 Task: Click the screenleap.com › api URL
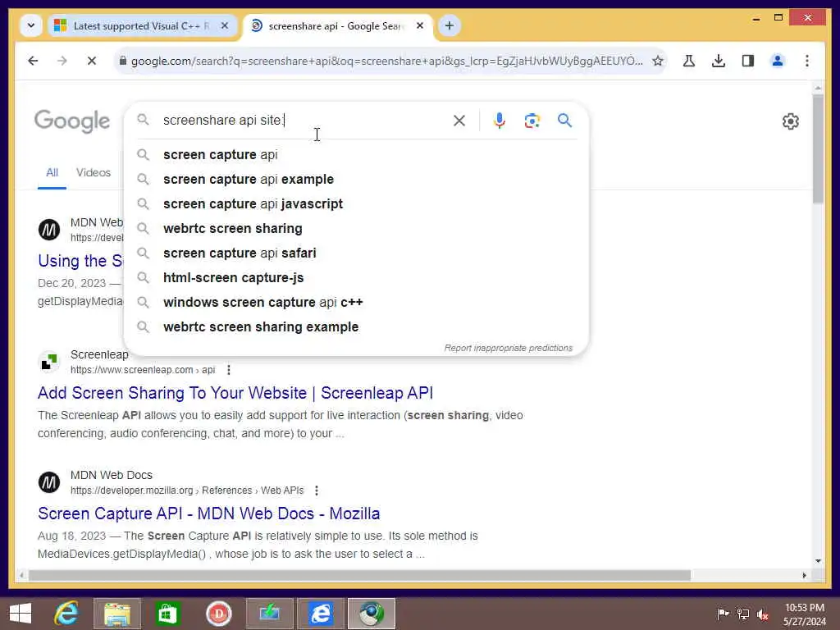(143, 370)
